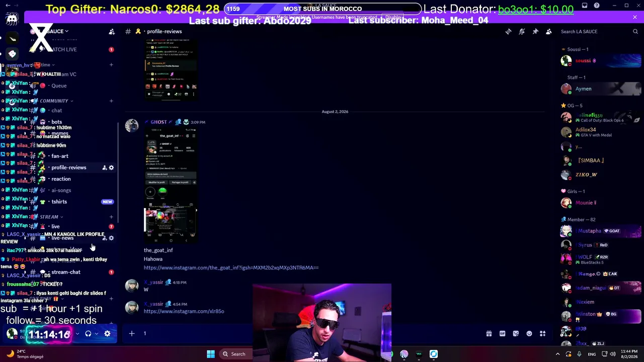Open Windows Start menu

[211, 354]
